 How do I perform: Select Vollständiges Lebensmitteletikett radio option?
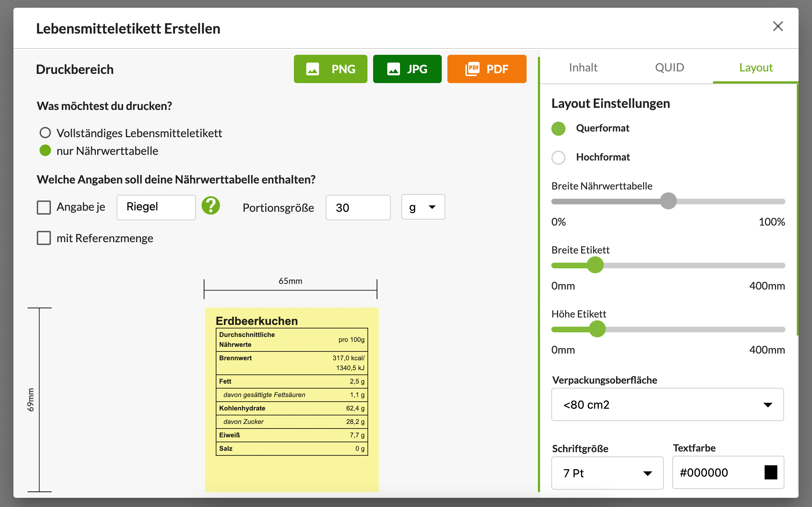pyautogui.click(x=45, y=133)
